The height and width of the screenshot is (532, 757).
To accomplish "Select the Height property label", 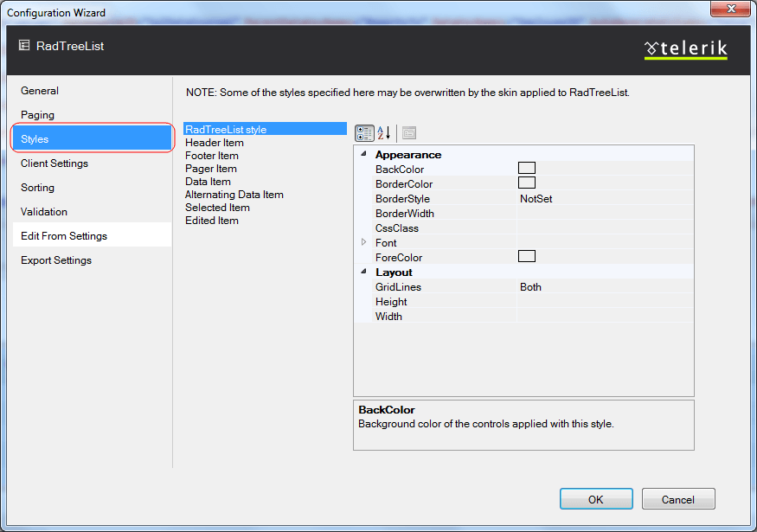I will [x=391, y=302].
